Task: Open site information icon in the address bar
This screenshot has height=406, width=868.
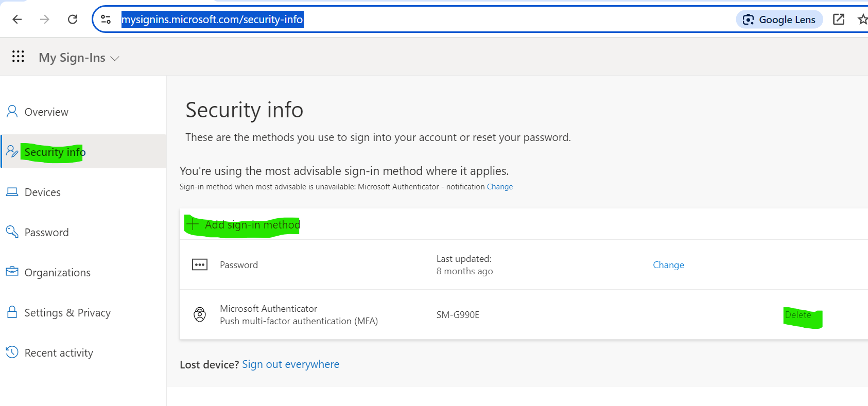Action: point(106,20)
